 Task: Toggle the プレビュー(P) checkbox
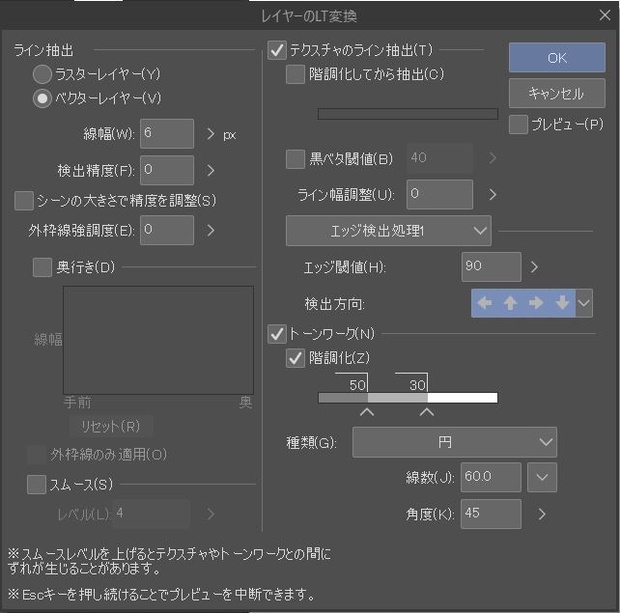(518, 125)
